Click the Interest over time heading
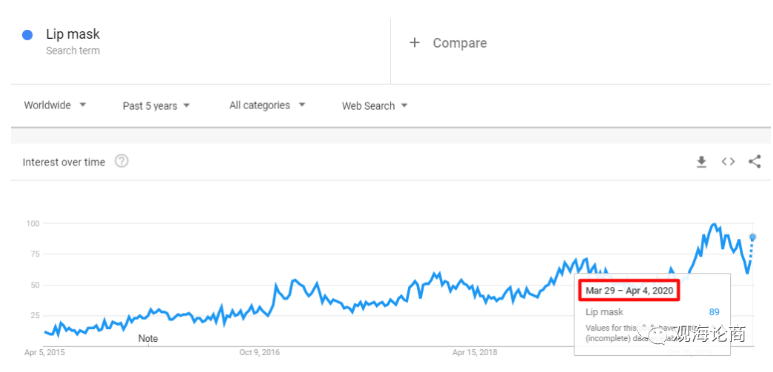The width and height of the screenshot is (773, 372). tap(64, 162)
